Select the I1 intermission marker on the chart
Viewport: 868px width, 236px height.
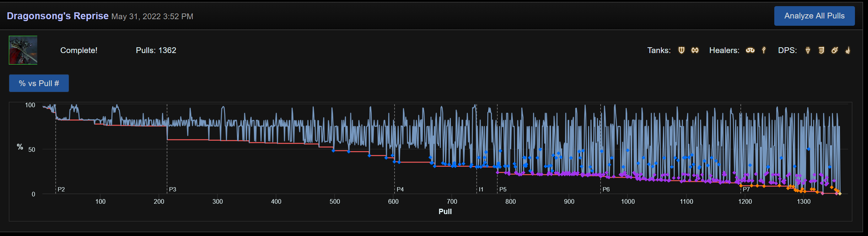click(x=481, y=189)
